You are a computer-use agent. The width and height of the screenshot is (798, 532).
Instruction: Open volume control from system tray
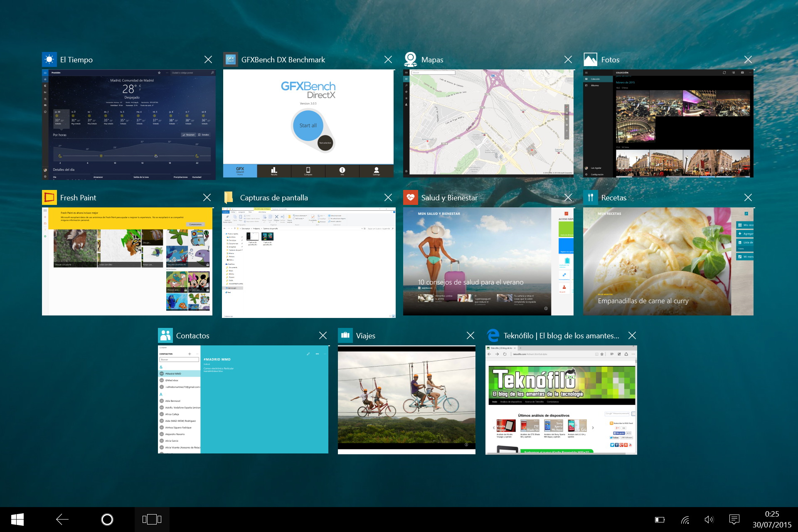point(709,519)
